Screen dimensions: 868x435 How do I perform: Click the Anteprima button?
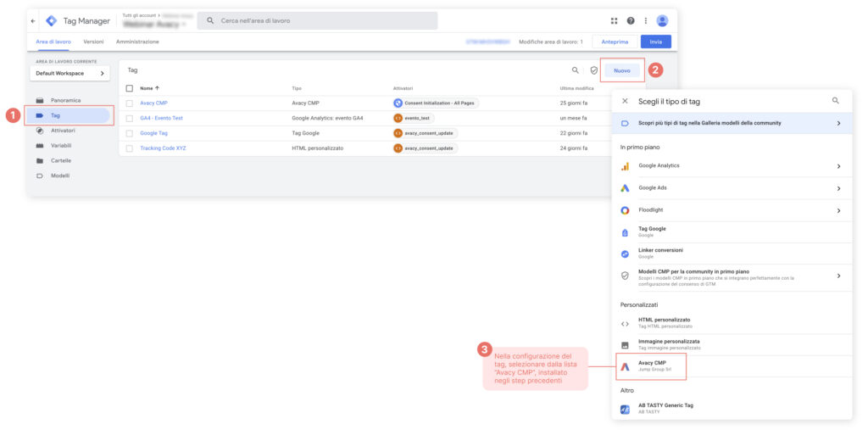pyautogui.click(x=615, y=42)
